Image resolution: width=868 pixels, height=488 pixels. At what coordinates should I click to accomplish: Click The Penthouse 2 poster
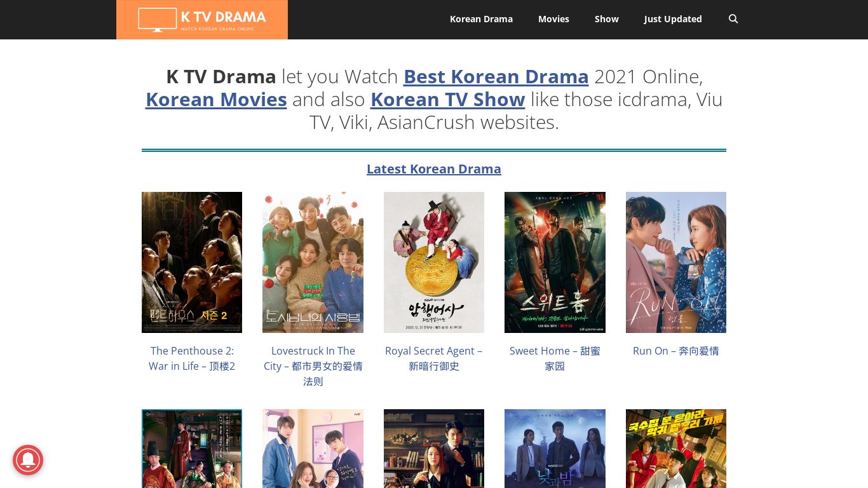pos(192,262)
